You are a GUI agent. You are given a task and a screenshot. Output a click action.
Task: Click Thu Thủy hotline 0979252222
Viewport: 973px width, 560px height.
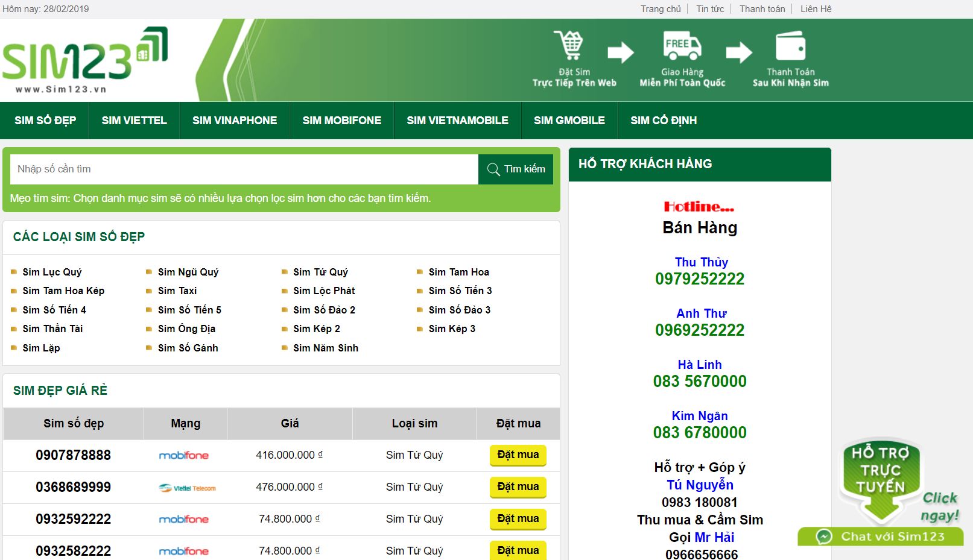(x=700, y=279)
